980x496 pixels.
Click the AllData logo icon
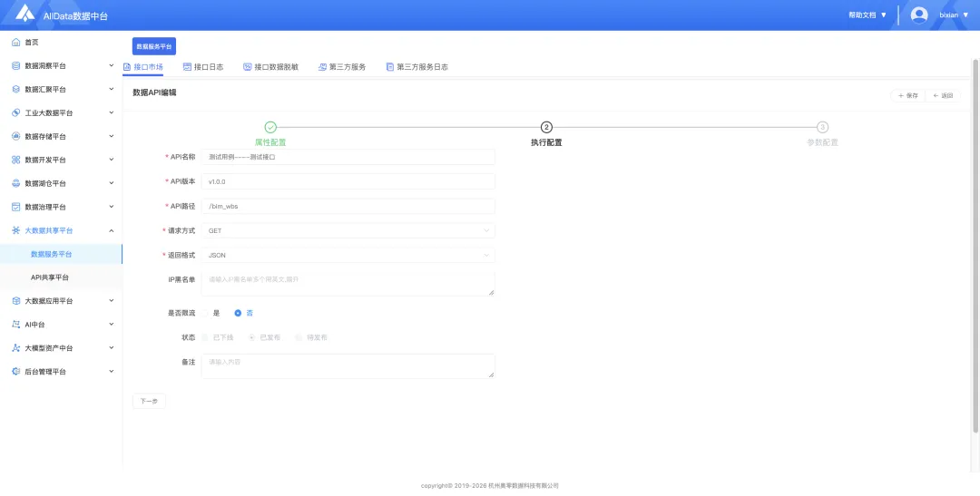tap(25, 13)
